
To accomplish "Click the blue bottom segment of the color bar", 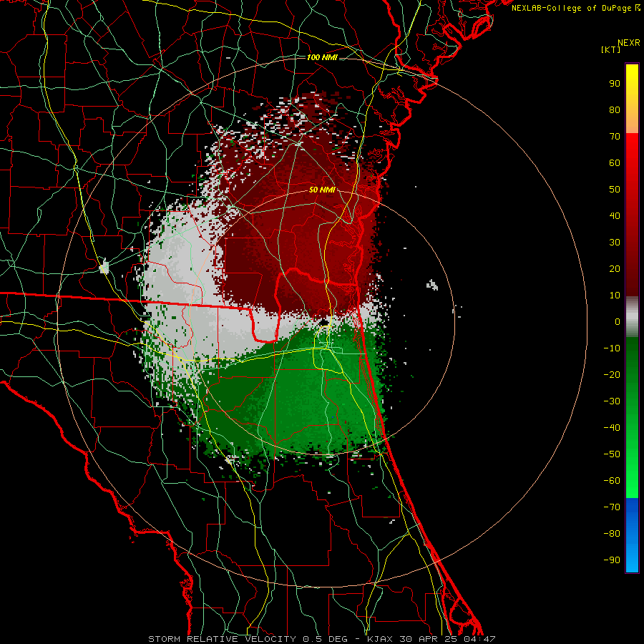I will tap(632, 535).
